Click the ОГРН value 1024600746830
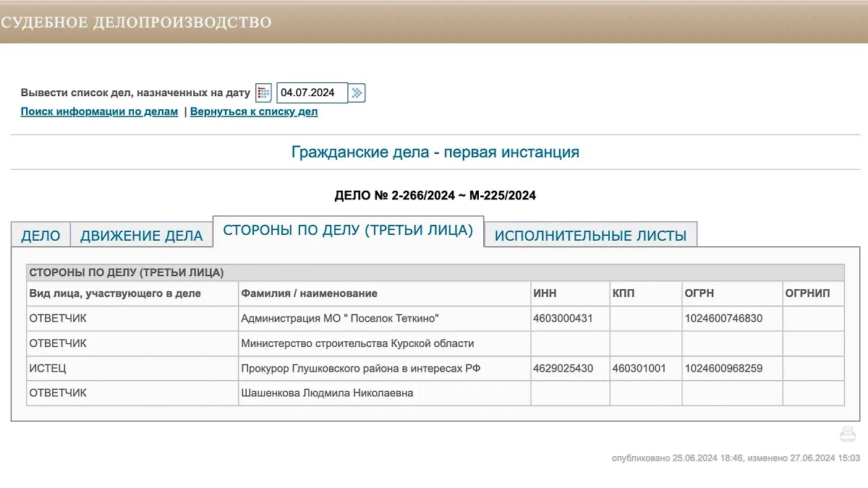Viewport: 868px width, 488px height. (x=723, y=318)
